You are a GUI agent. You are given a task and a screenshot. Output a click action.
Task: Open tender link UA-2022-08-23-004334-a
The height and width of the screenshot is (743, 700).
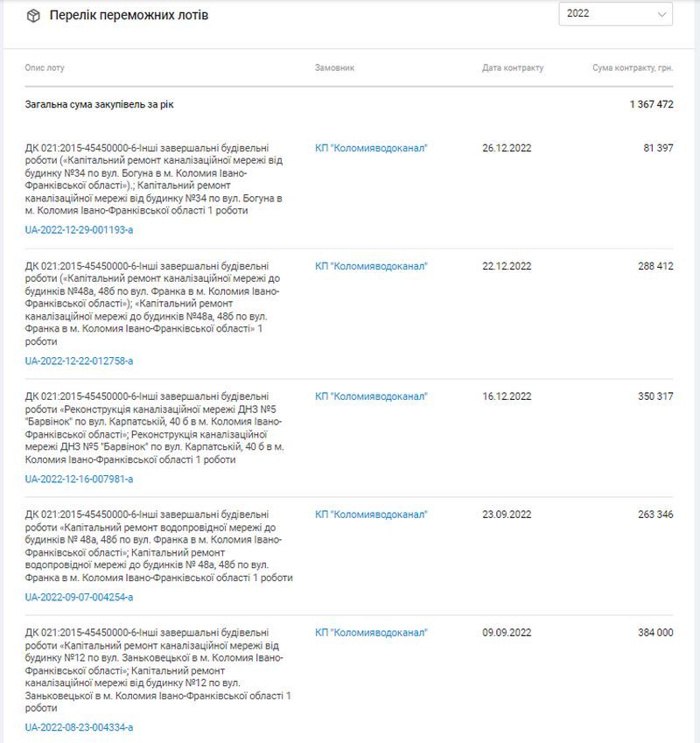[79, 727]
